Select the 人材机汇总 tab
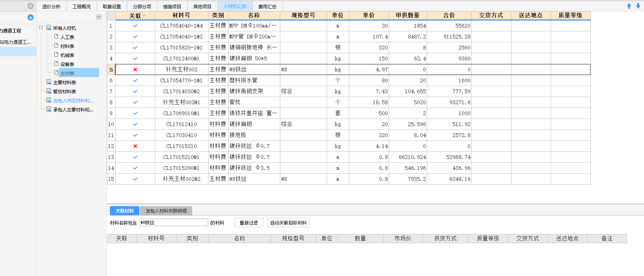This screenshot has width=644, height=276. [x=235, y=6]
